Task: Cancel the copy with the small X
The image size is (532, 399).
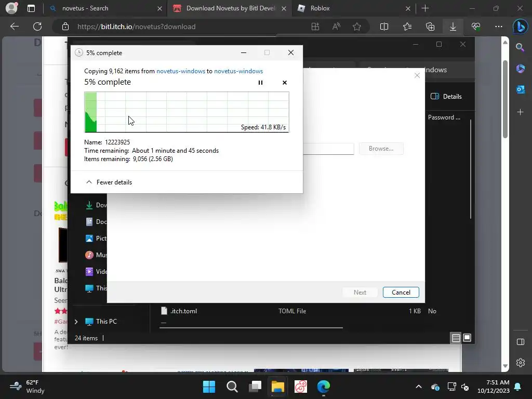Action: 284,83
